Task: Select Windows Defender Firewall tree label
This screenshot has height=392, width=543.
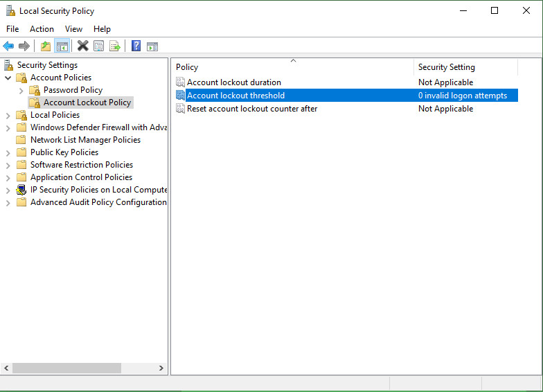Action: (x=98, y=127)
